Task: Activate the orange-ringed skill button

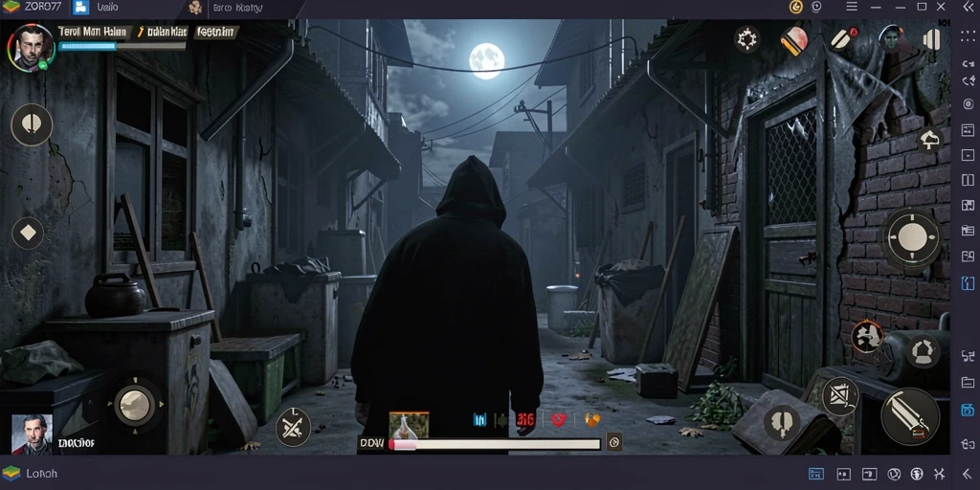Action: pos(867,336)
